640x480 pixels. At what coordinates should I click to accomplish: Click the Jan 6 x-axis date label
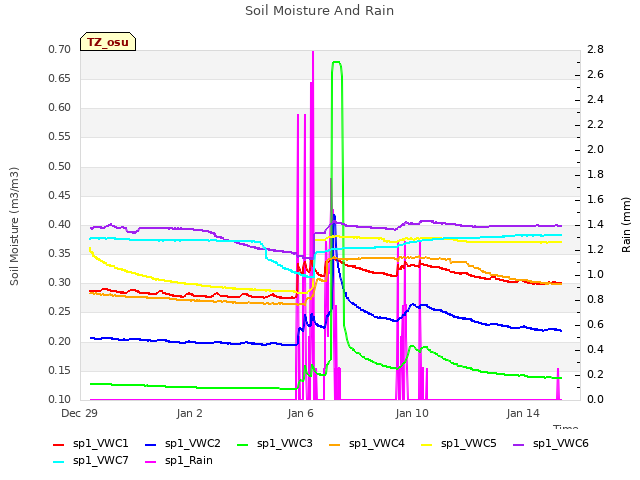coord(300,413)
